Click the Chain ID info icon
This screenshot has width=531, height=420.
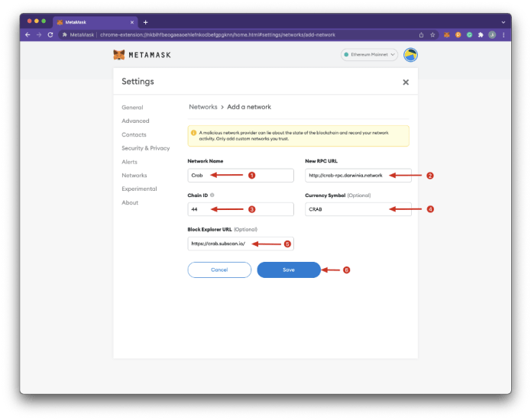tap(212, 195)
